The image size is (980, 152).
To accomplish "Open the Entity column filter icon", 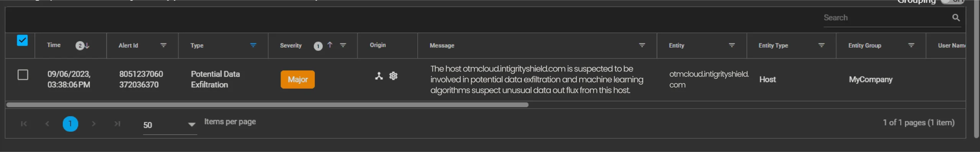I will click(x=732, y=45).
